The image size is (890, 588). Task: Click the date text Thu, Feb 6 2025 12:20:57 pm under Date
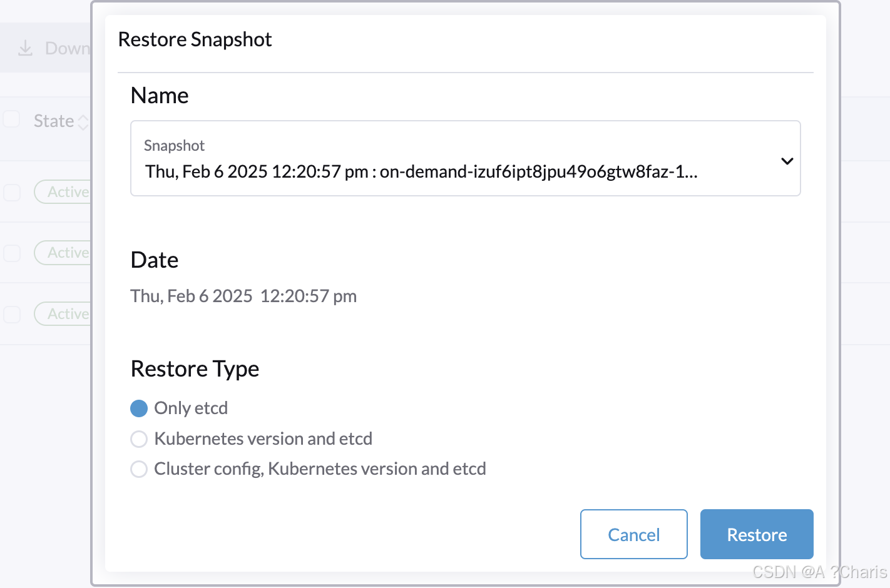243,296
